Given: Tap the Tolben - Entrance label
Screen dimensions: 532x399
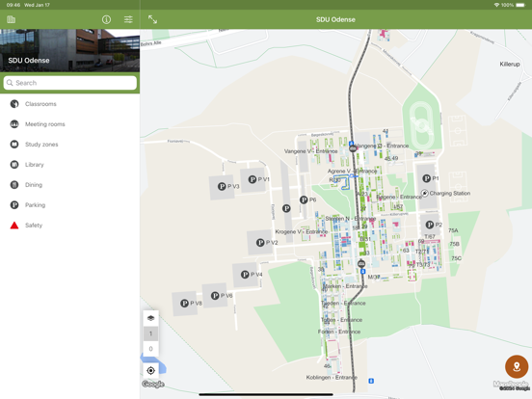Looking at the screenshot, I should coord(341,320).
